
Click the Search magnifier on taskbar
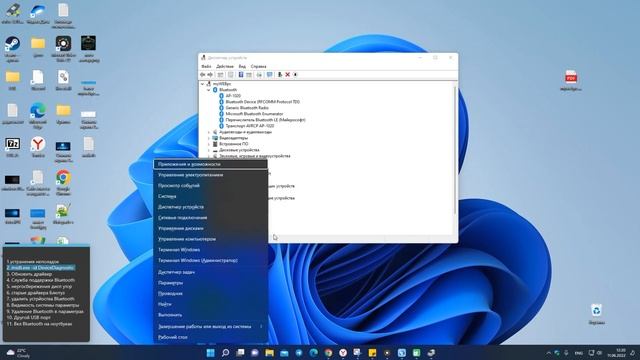pos(225,353)
